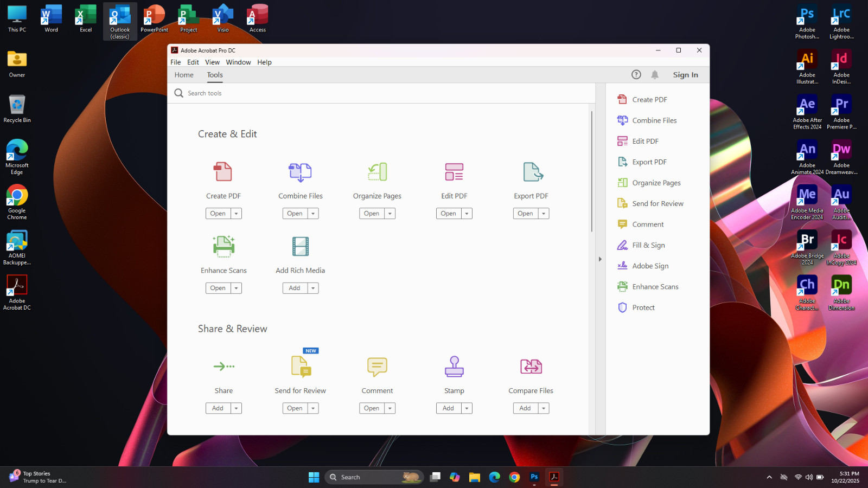This screenshot has height=488, width=868.
Task: Click the Share arrow icon
Action: click(x=224, y=367)
